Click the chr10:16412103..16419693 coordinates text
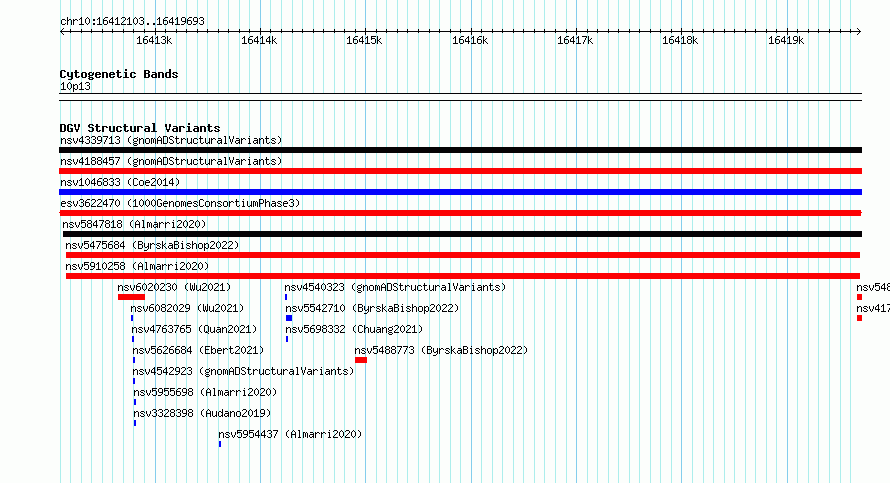Image resolution: width=890 pixels, height=483 pixels. (132, 22)
